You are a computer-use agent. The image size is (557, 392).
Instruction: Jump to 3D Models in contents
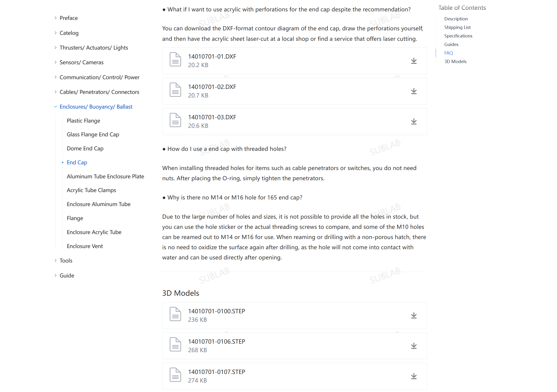(x=455, y=61)
